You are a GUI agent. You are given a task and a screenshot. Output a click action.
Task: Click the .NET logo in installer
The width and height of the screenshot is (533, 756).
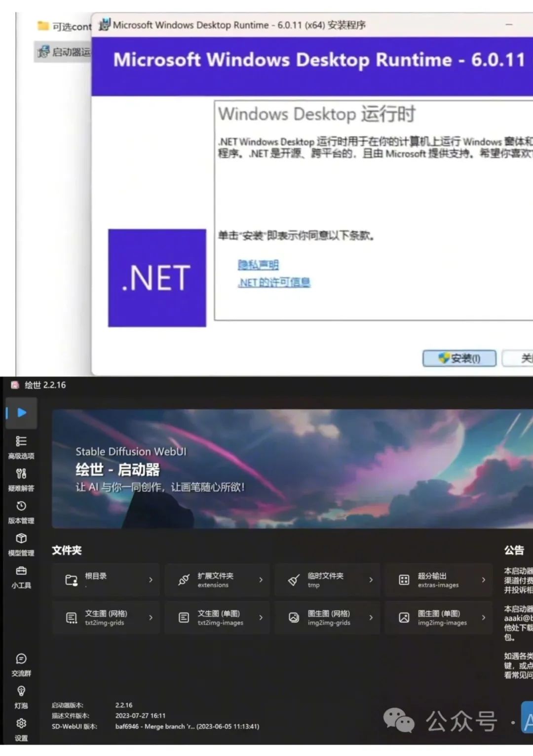tap(157, 278)
